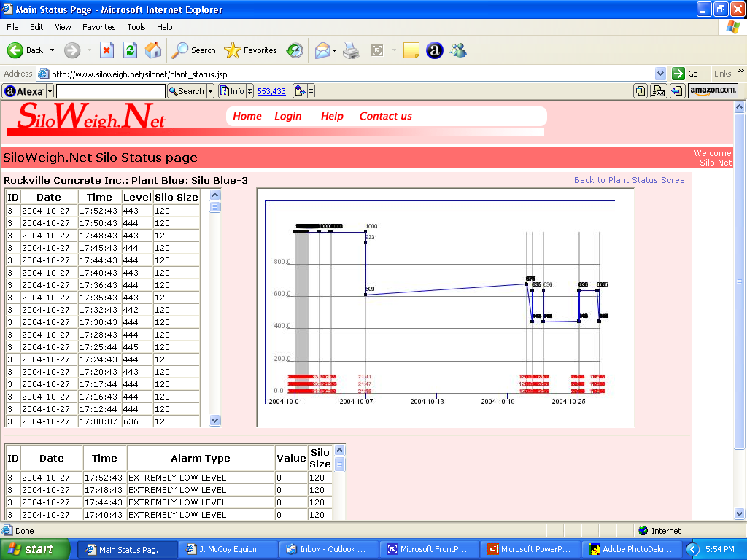Click level table scroll up arrow
Viewport: 747px width, 560px height.
pyautogui.click(x=215, y=195)
